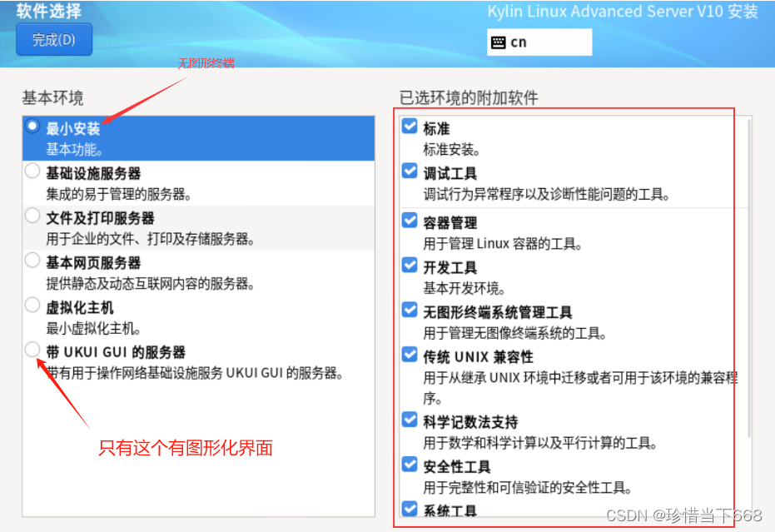Open the cn keyboard layout selector

[x=539, y=42]
